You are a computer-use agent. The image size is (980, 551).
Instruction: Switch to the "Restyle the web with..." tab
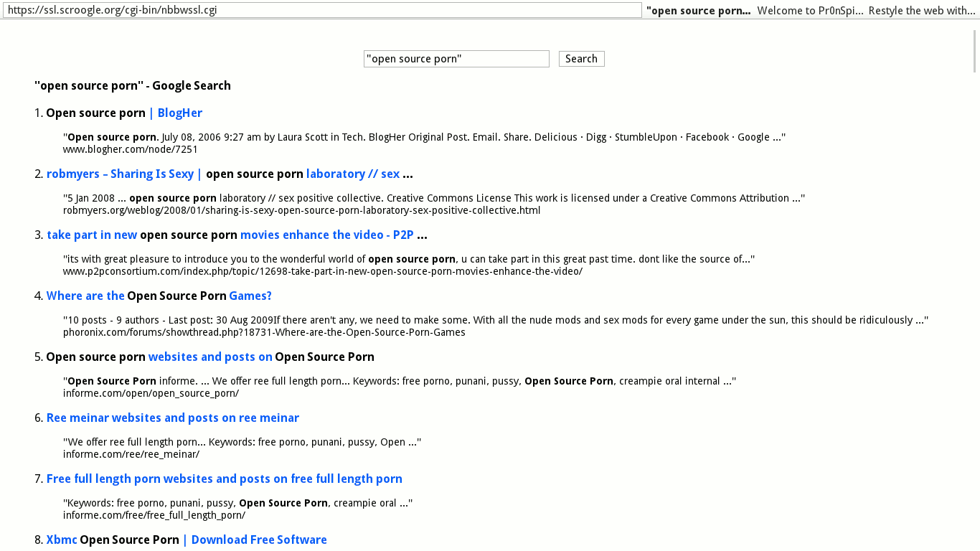point(922,11)
